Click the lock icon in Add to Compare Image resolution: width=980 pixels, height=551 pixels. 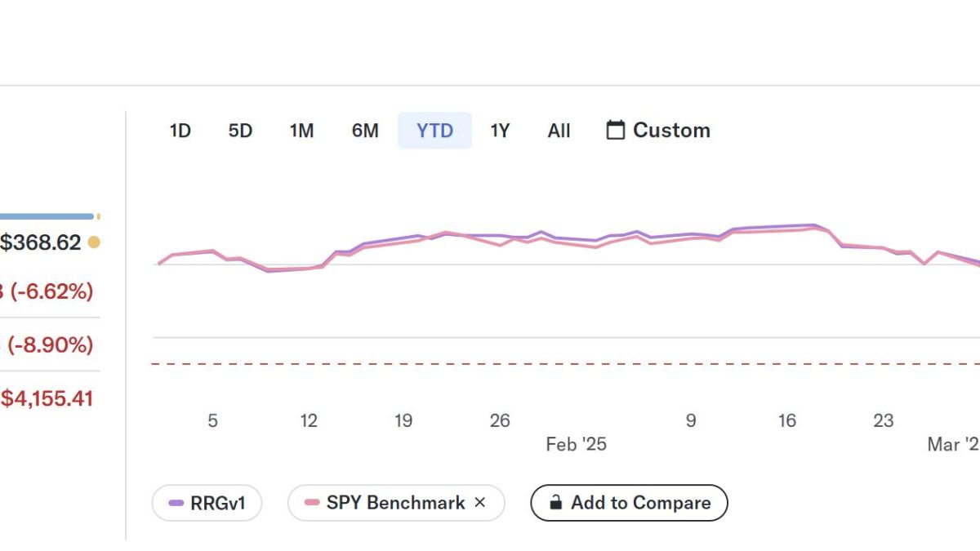point(556,503)
